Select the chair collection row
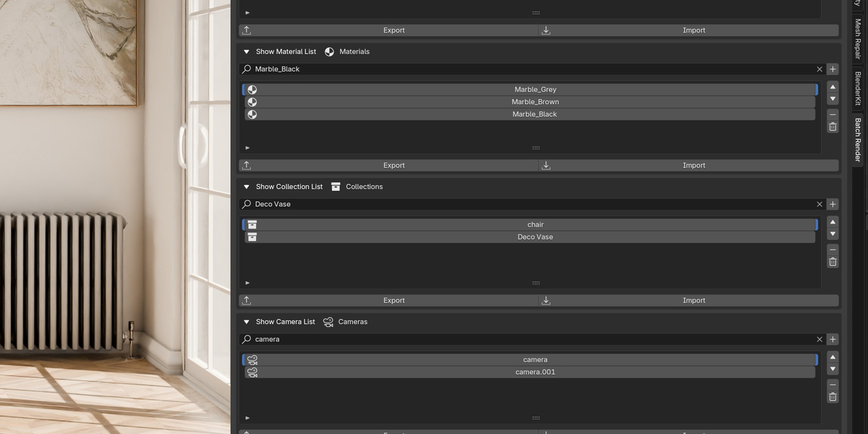 coord(529,225)
